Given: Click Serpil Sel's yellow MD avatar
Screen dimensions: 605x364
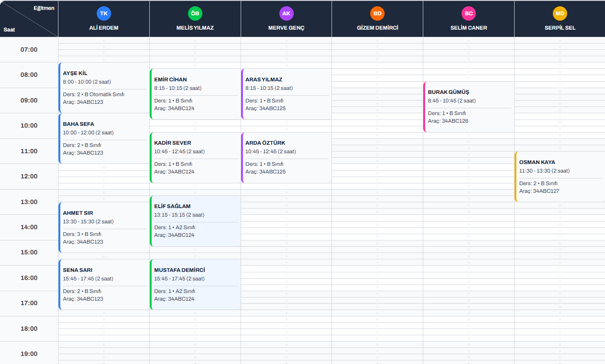Looking at the screenshot, I should pyautogui.click(x=560, y=13).
